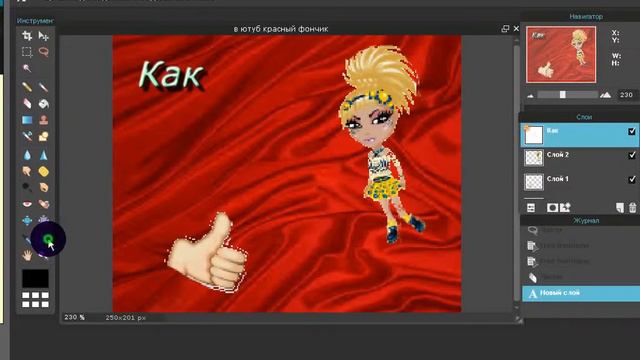Select the Bloat tool
The image size is (640, 360).
[27, 220]
